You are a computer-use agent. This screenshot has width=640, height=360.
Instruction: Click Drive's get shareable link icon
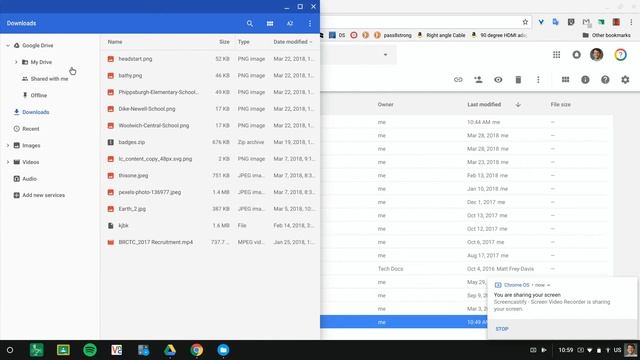(458, 80)
